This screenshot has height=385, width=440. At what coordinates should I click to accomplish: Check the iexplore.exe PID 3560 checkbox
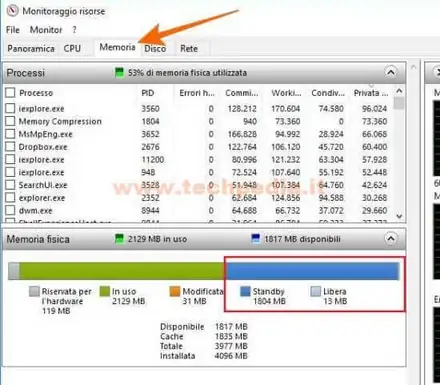10,108
